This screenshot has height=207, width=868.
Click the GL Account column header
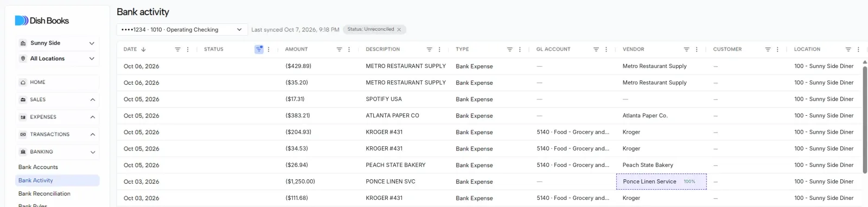553,49
